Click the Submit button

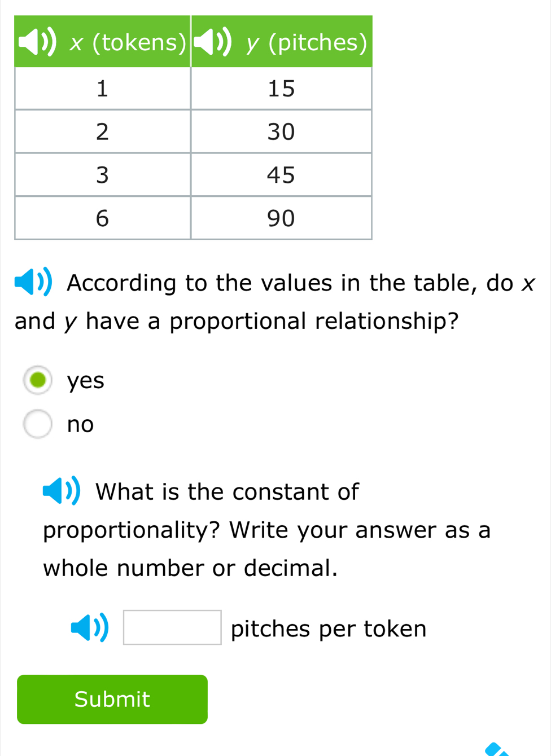112,699
